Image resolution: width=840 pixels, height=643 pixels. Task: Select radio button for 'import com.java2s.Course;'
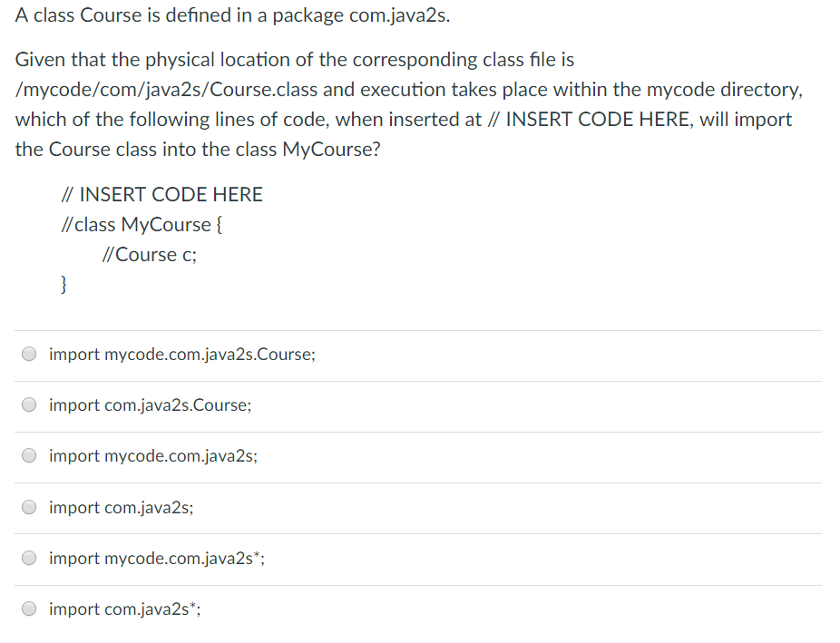click(28, 404)
